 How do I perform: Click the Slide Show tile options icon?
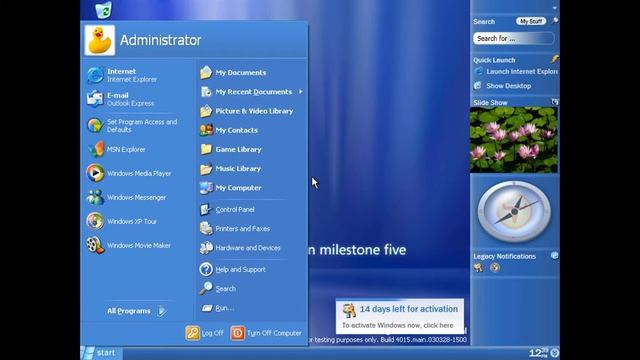pos(555,102)
